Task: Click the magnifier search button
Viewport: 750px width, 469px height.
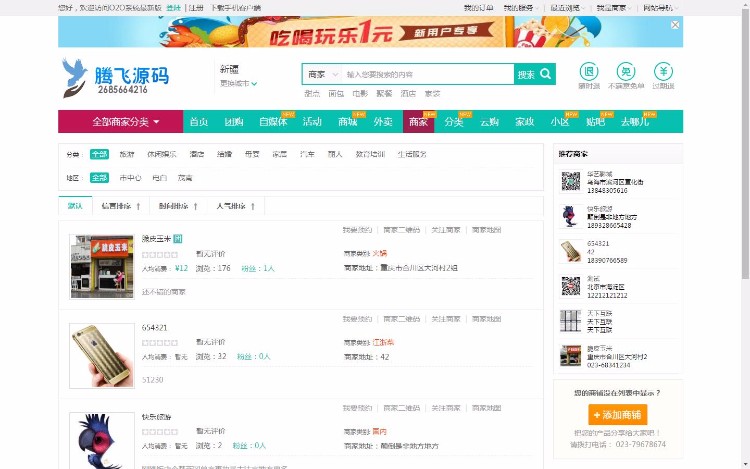Action: (x=546, y=74)
